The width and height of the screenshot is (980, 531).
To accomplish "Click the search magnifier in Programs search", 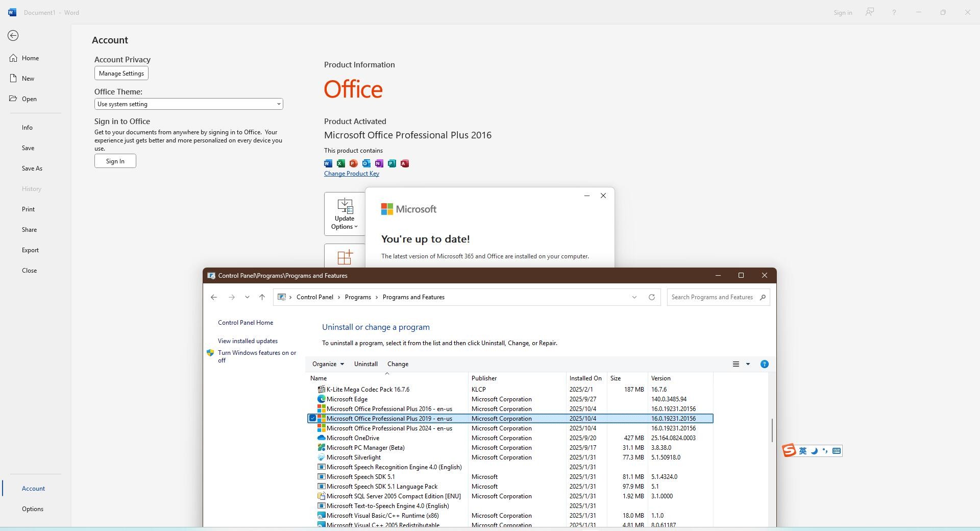I will (763, 297).
